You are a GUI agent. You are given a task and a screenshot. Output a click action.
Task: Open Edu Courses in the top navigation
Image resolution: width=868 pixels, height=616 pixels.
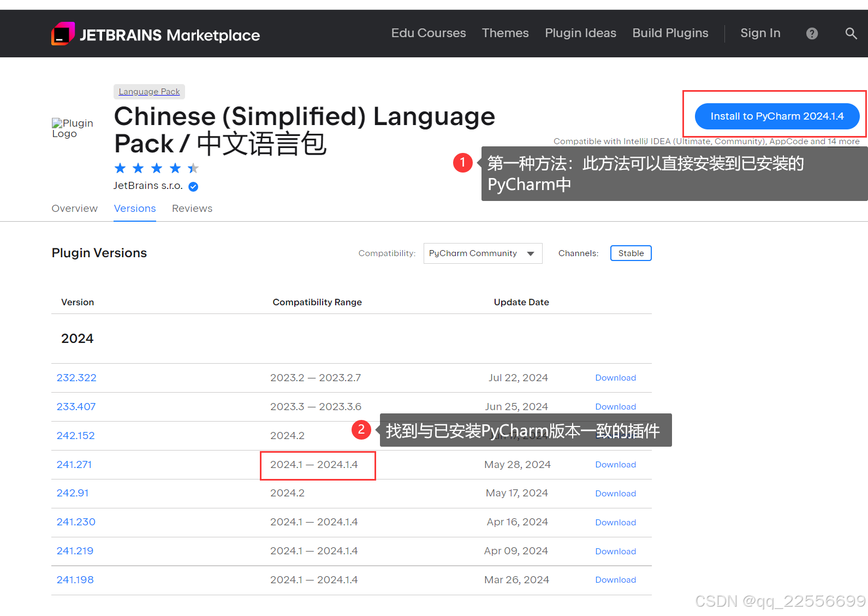coord(429,33)
